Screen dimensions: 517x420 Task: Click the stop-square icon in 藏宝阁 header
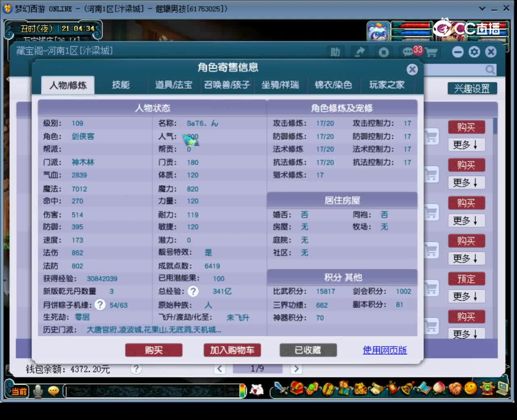tap(383, 52)
